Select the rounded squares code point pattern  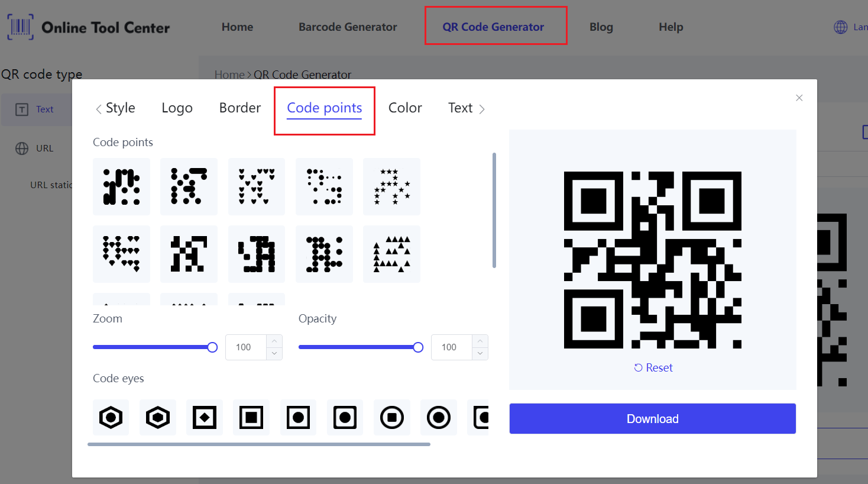point(257,254)
